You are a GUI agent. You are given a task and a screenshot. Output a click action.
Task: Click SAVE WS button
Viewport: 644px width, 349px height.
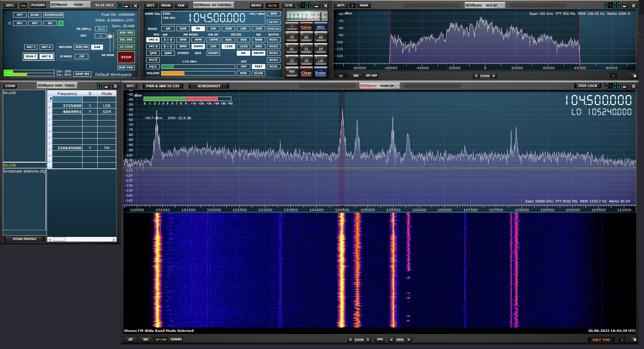(x=82, y=74)
